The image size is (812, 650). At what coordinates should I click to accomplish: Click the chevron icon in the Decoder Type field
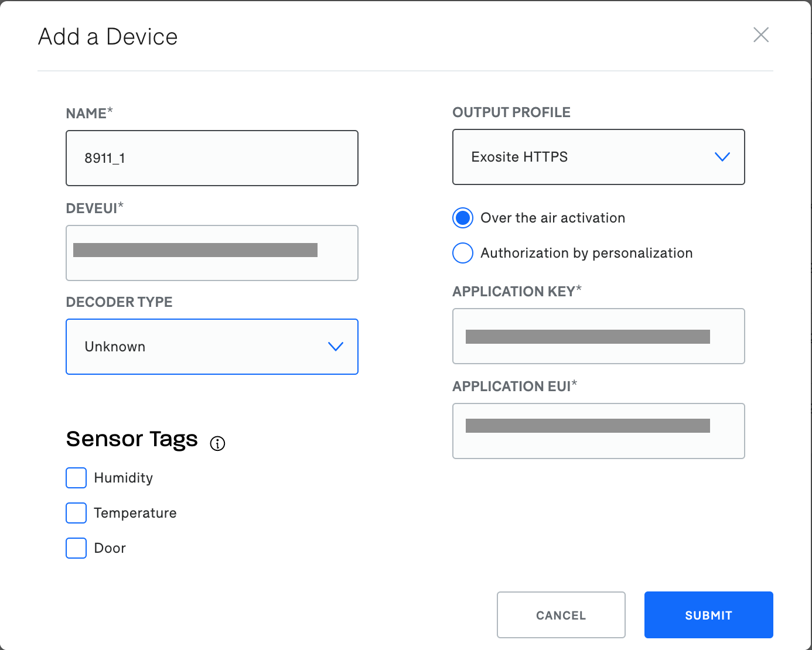(336, 347)
